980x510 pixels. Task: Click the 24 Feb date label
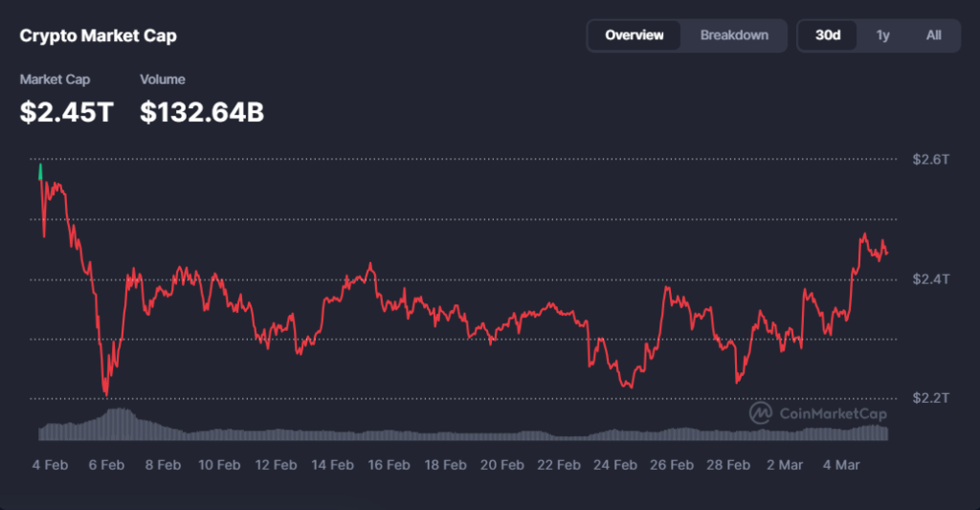614,466
